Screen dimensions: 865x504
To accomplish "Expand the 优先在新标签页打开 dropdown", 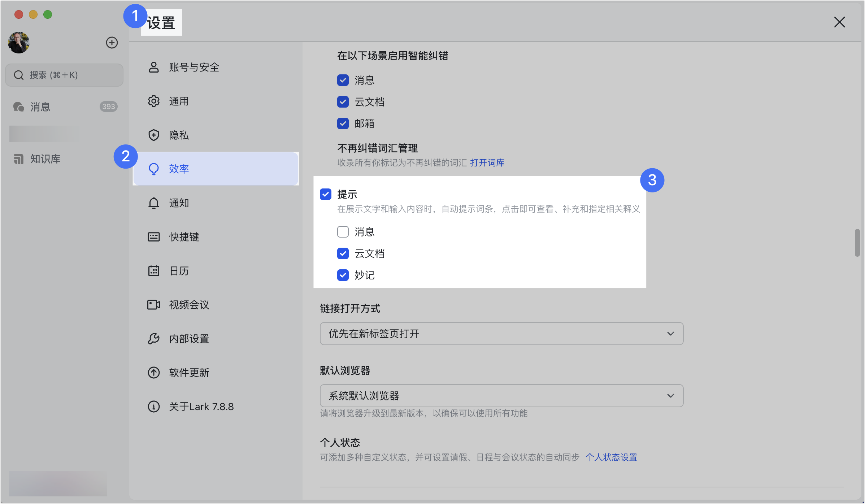I will click(x=501, y=334).
